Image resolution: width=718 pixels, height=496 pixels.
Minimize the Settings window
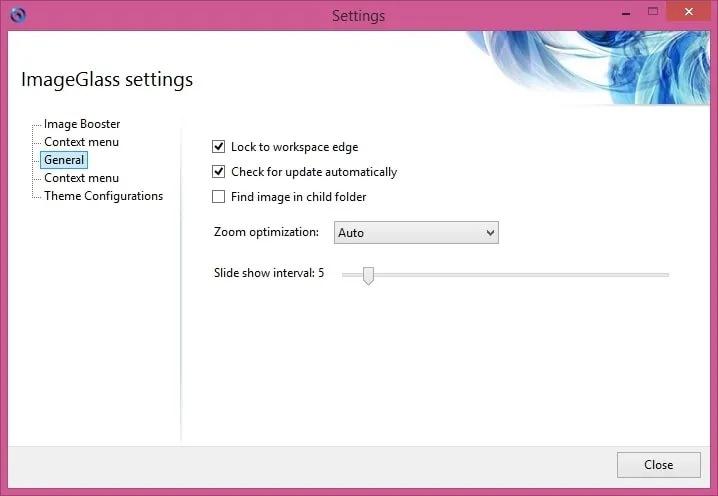[x=626, y=12]
